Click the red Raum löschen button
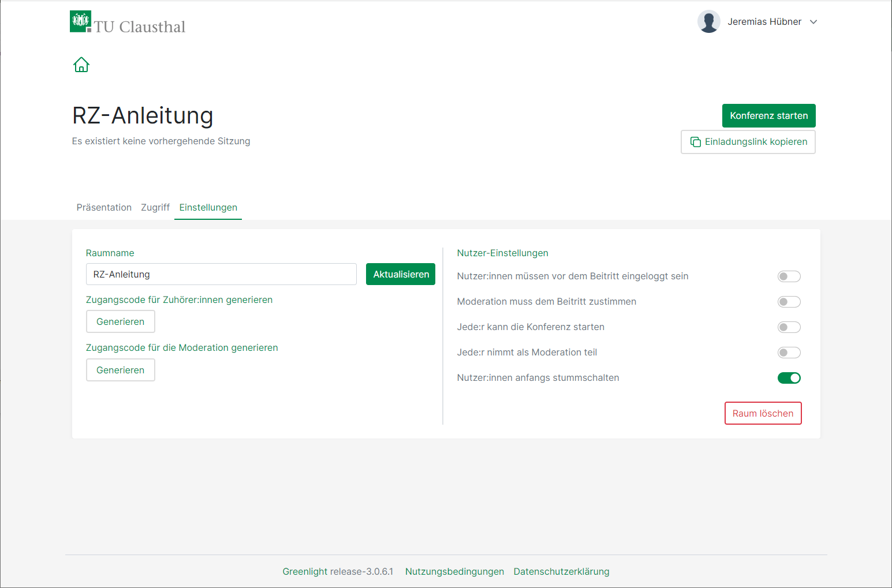The height and width of the screenshot is (588, 892). [763, 413]
